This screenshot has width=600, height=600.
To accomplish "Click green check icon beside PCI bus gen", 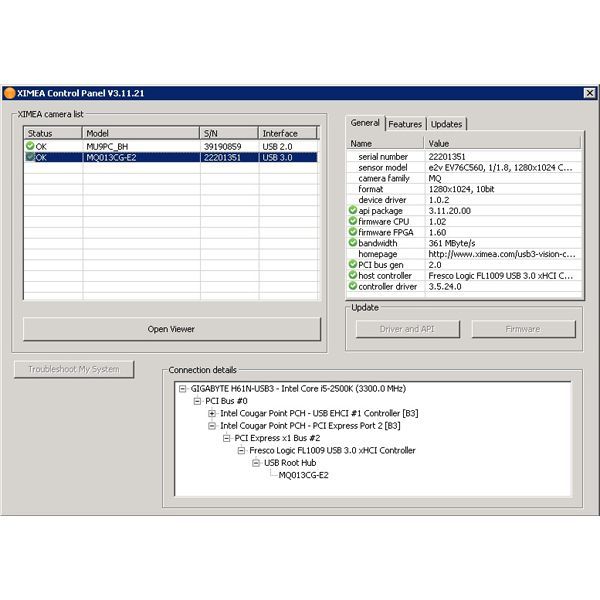I will tap(353, 264).
